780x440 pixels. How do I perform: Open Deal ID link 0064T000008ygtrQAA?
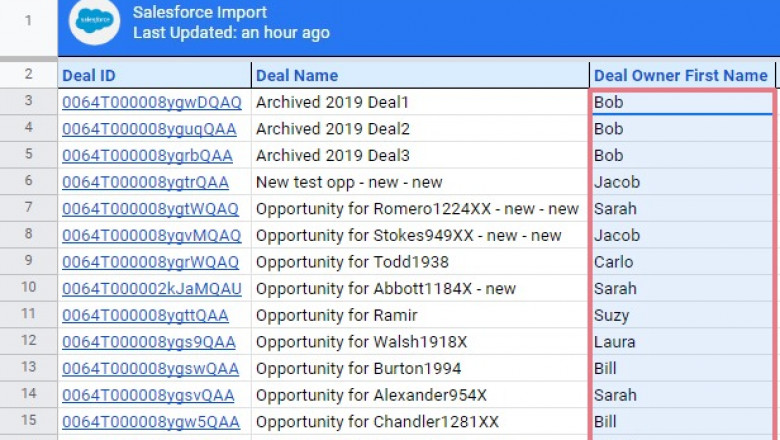point(145,182)
